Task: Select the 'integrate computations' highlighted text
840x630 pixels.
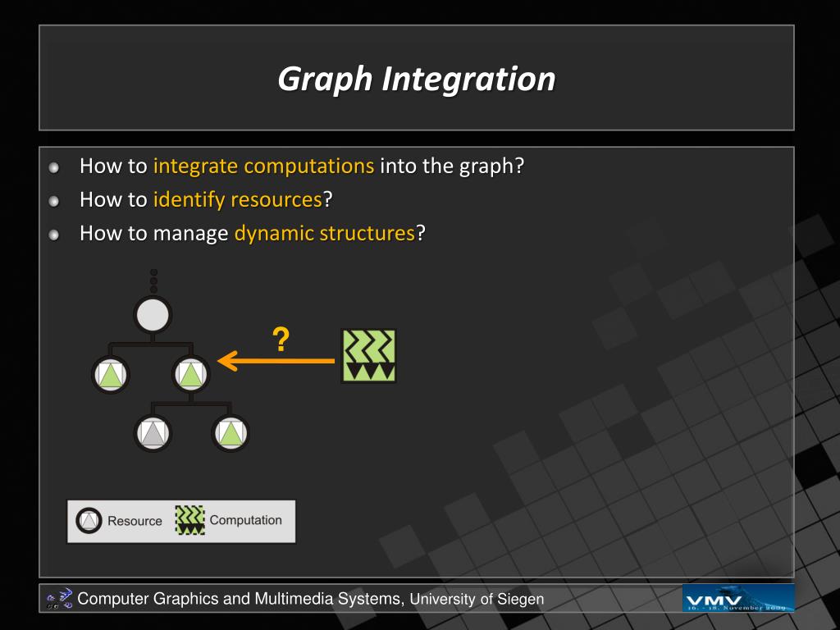Action: (x=263, y=166)
